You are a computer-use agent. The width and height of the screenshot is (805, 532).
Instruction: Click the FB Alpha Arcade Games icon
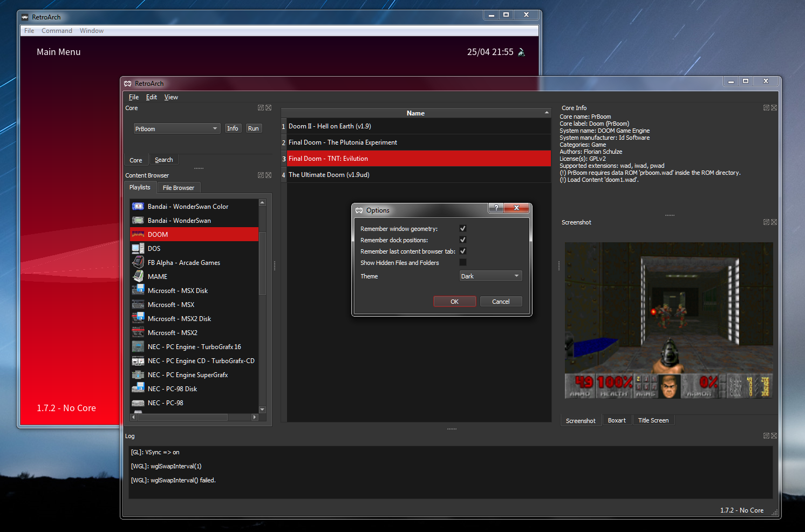(x=138, y=262)
